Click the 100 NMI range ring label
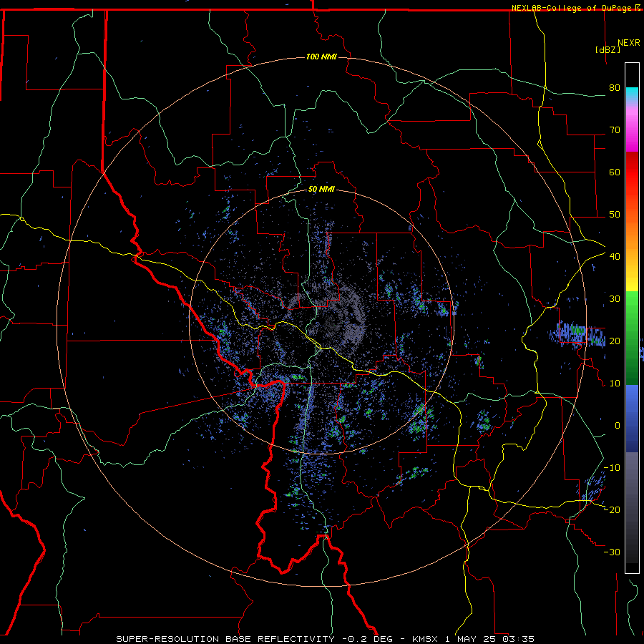 321,57
